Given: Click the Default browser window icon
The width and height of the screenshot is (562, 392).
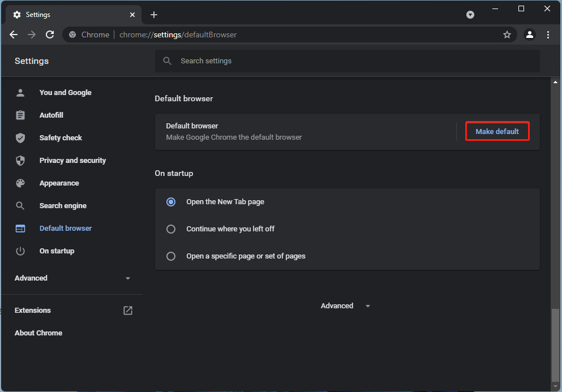Looking at the screenshot, I should pos(20,229).
